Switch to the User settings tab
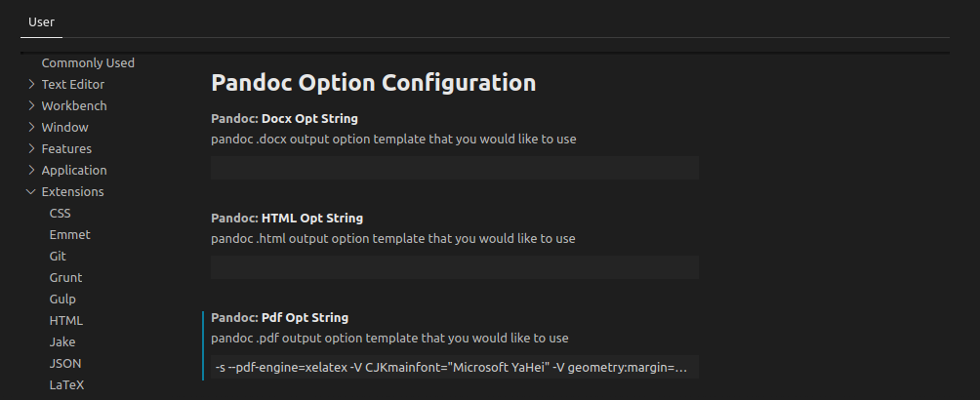 pyautogui.click(x=41, y=20)
